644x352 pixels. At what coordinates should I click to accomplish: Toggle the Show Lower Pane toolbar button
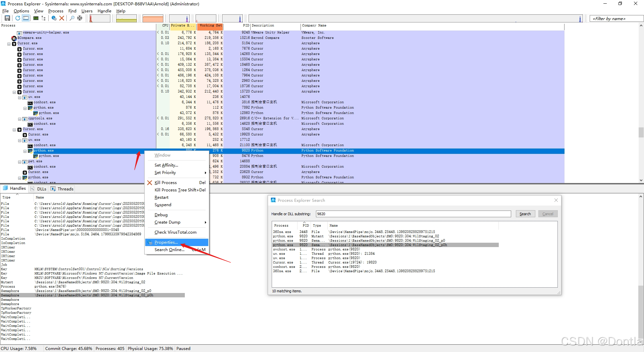click(x=26, y=18)
